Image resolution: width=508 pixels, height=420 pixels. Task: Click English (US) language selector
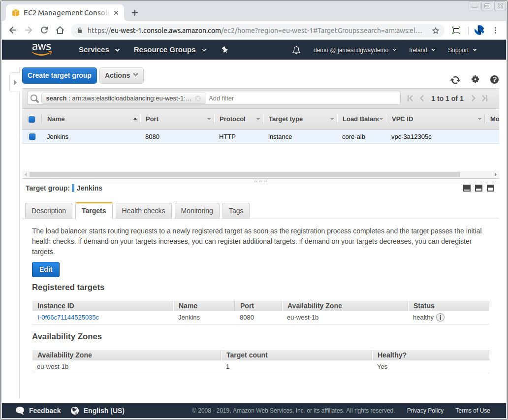[x=104, y=411]
